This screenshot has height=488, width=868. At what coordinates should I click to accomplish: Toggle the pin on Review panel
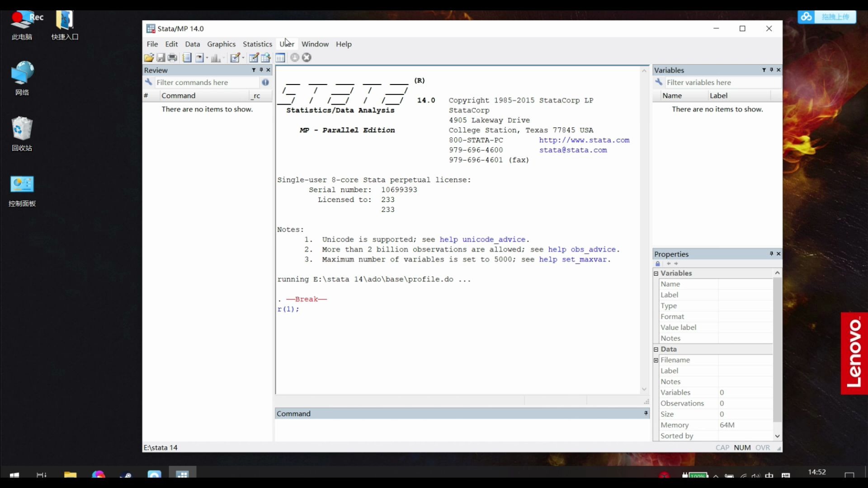tap(261, 70)
